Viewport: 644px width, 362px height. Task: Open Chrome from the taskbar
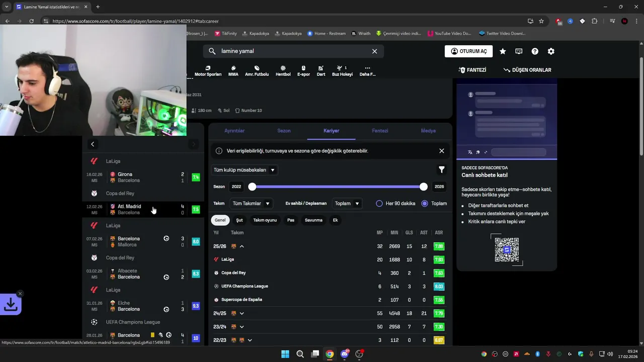pos(330,354)
